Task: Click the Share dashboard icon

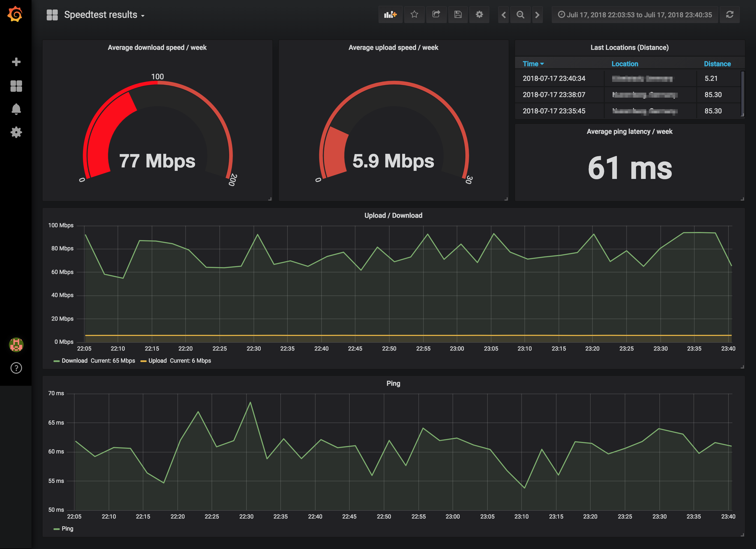Action: [436, 15]
